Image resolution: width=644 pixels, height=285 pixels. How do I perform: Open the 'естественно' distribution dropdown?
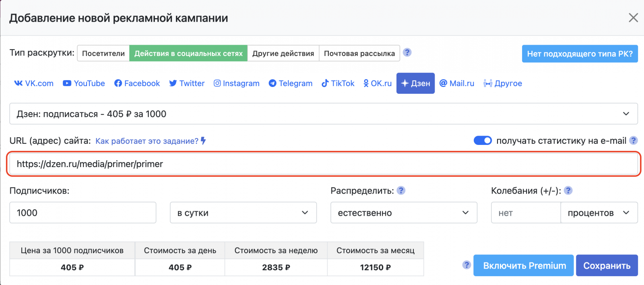click(x=404, y=213)
